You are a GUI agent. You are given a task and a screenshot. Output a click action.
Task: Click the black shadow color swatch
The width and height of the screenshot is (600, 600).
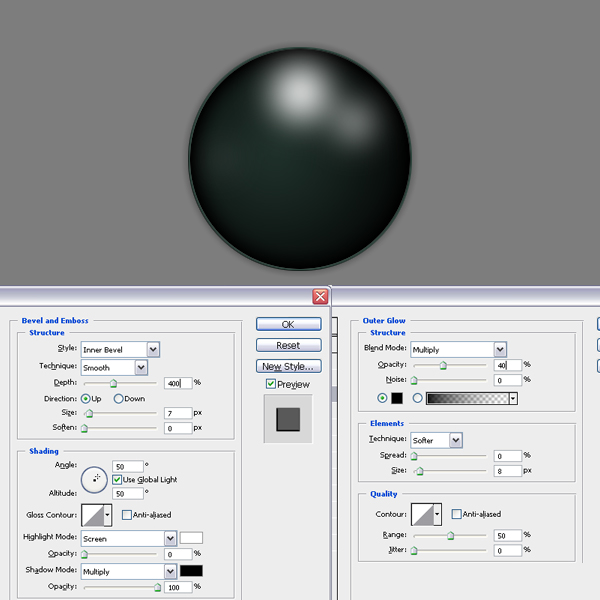click(191, 571)
